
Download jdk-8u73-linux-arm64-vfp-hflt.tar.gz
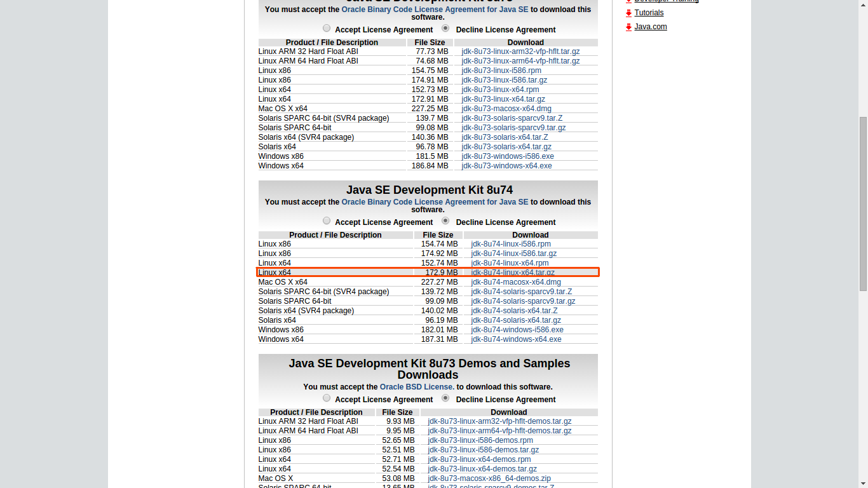click(520, 61)
